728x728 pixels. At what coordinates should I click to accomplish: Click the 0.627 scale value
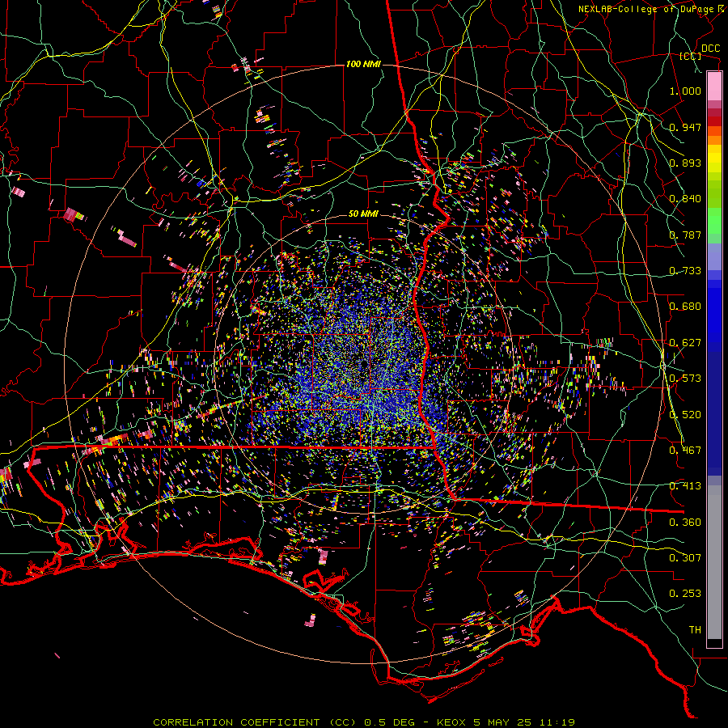click(x=685, y=343)
